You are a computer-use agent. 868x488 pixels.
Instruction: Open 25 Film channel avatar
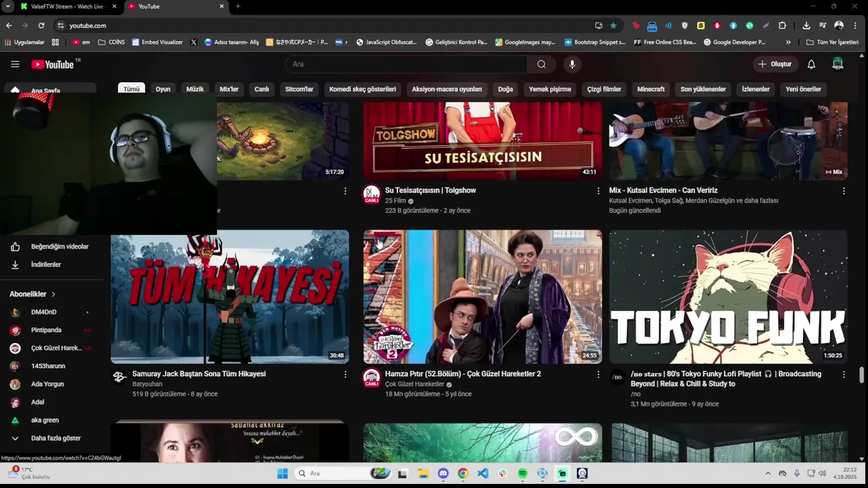(x=372, y=194)
